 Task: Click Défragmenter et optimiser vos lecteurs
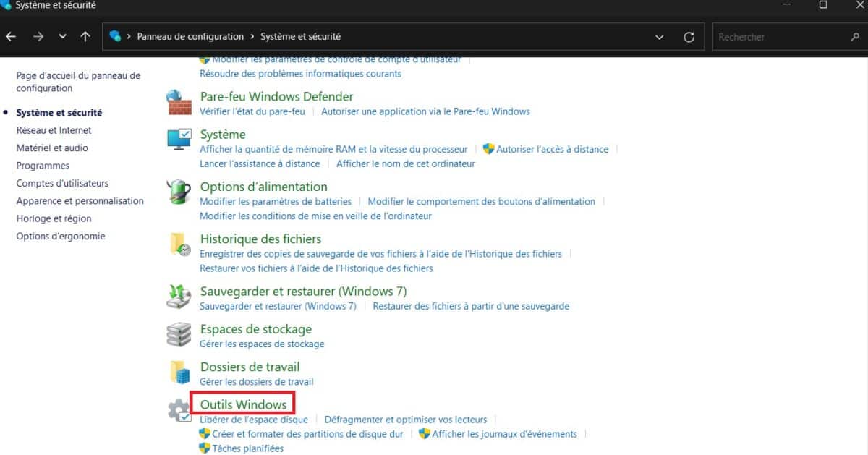(406, 420)
